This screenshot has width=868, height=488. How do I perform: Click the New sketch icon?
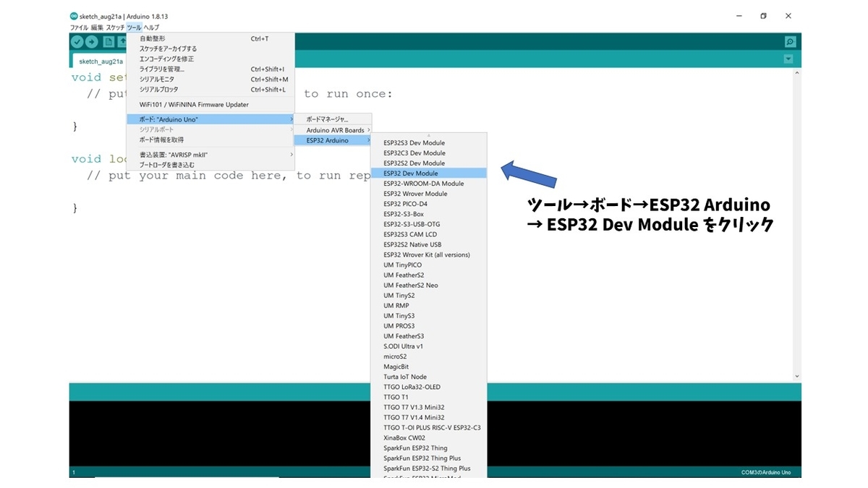coord(109,42)
